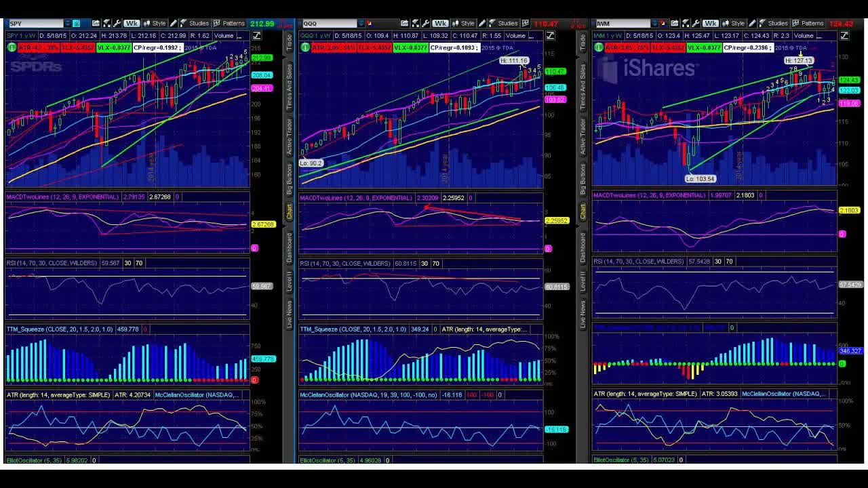Screen dimensions: 868x488
Task: Open Patterns on the IWM chart
Action: [808, 23]
